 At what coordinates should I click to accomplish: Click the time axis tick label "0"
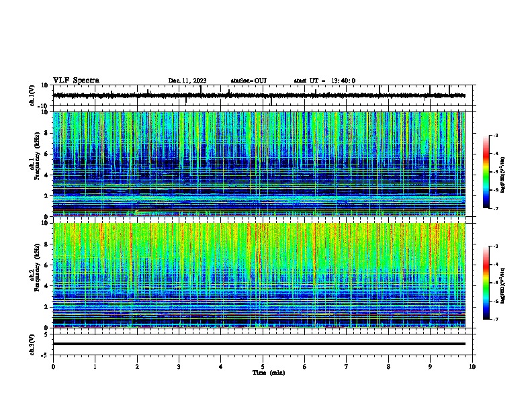[53, 367]
